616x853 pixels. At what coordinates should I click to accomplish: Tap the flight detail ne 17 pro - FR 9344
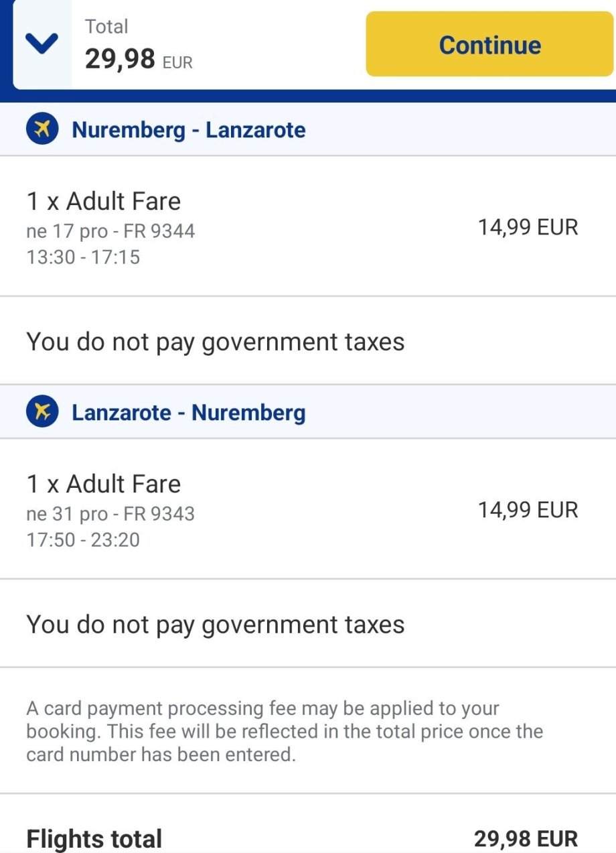pyautogui.click(x=110, y=231)
